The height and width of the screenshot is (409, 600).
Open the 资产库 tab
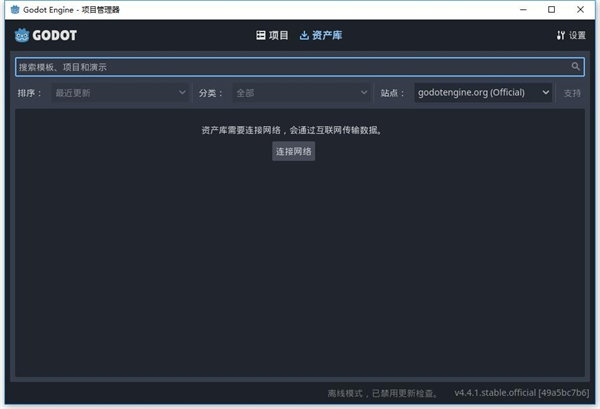(x=321, y=36)
